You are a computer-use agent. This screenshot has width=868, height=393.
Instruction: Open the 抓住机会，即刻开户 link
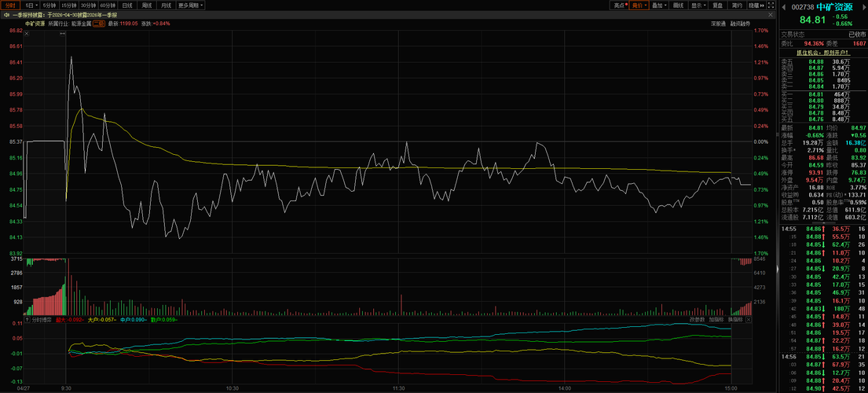(823, 52)
